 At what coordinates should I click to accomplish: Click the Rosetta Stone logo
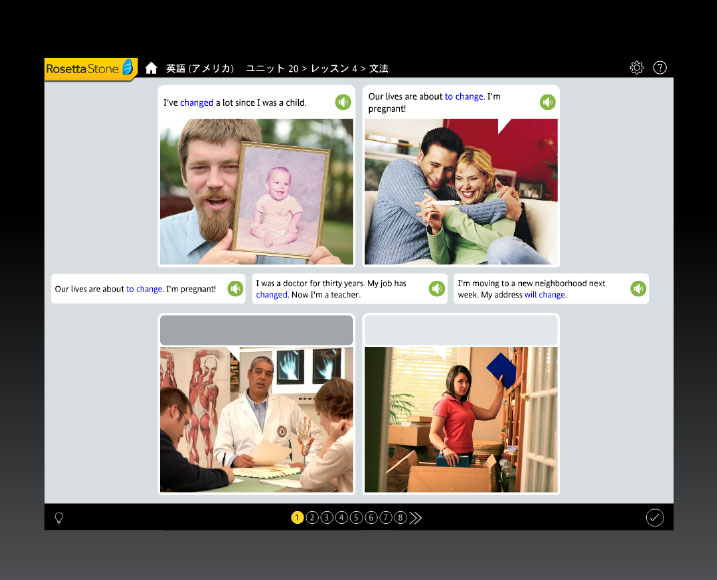pos(90,68)
